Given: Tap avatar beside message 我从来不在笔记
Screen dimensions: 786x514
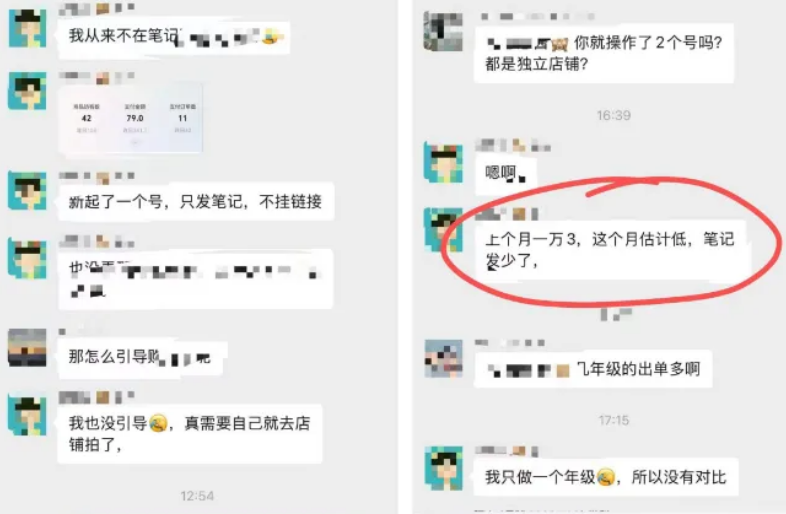Looking at the screenshot, I should point(28,29).
